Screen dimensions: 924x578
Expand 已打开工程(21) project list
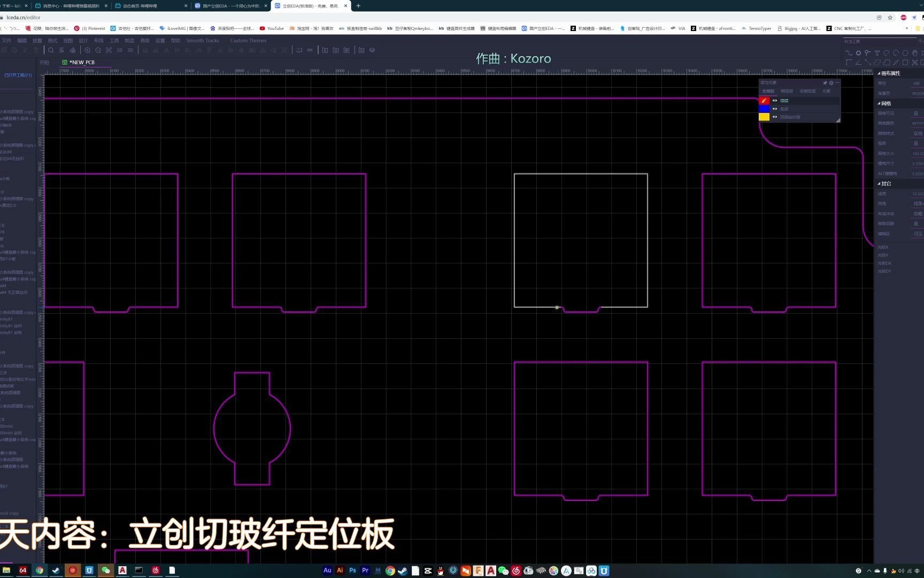tap(18, 75)
